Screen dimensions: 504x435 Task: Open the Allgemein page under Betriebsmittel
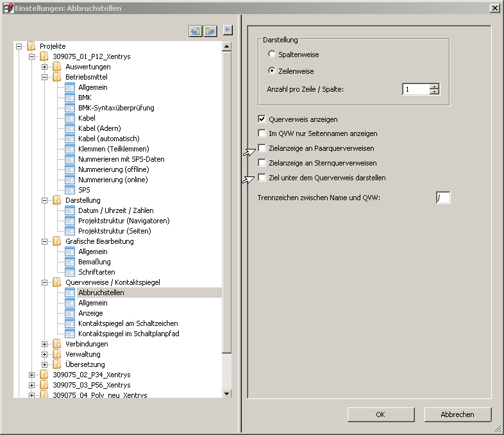click(93, 87)
